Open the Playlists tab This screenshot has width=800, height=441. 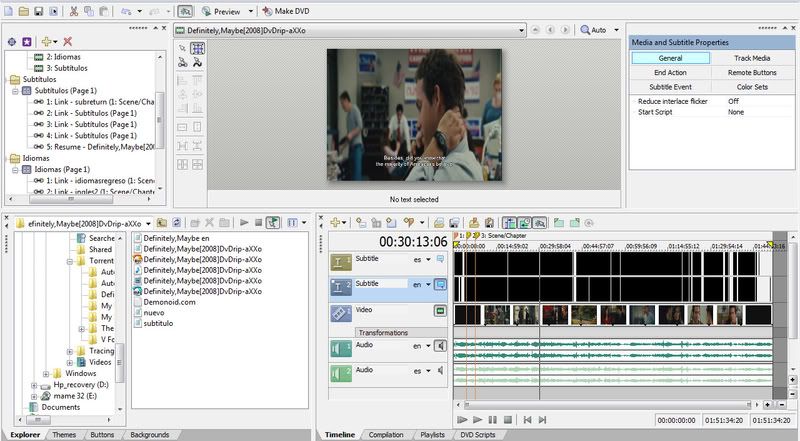[x=433, y=435]
